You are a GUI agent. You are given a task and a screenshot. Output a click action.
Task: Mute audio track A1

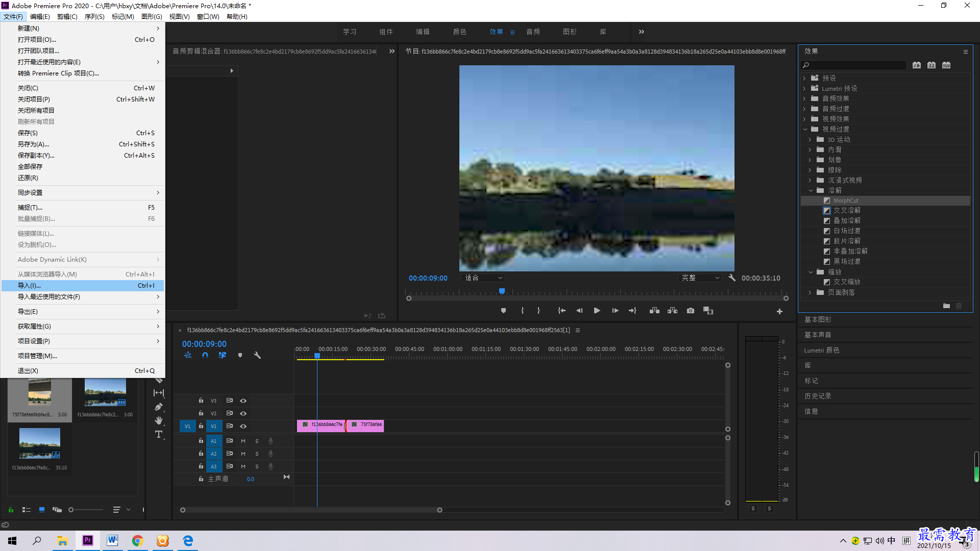243,441
